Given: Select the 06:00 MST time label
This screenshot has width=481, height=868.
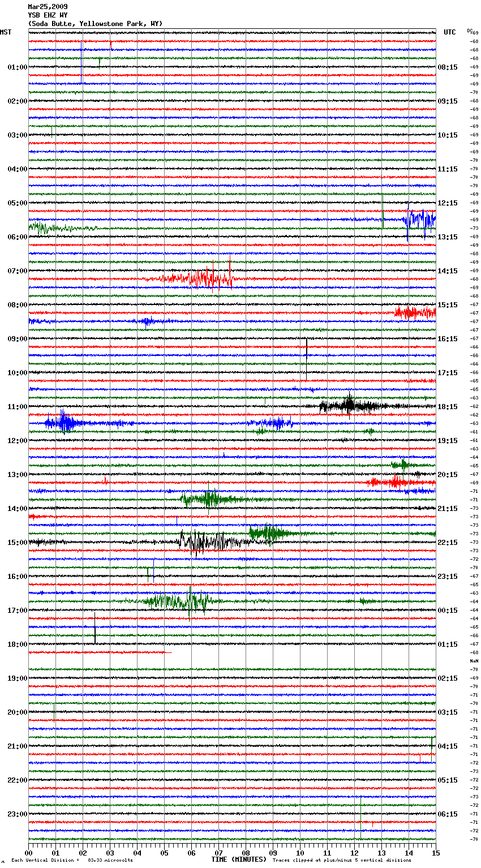Looking at the screenshot, I should [x=17, y=237].
